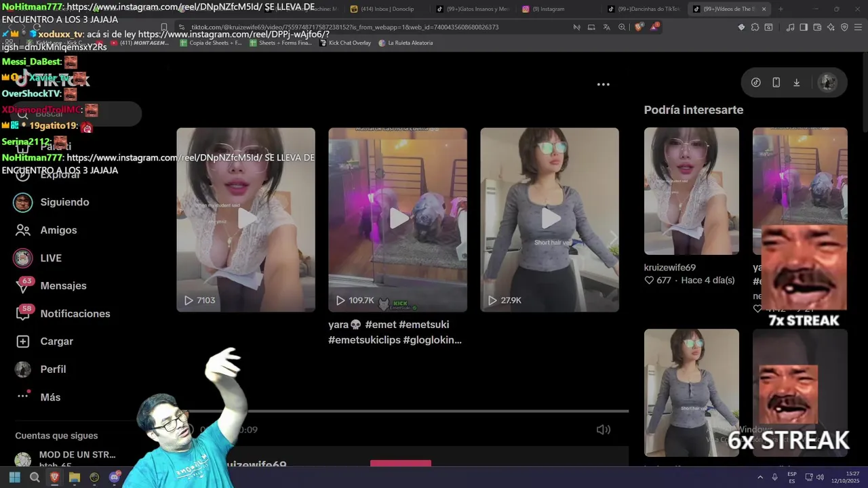The image size is (868, 488).
Task: Click Brave browser taskbar icon
Action: (54, 477)
